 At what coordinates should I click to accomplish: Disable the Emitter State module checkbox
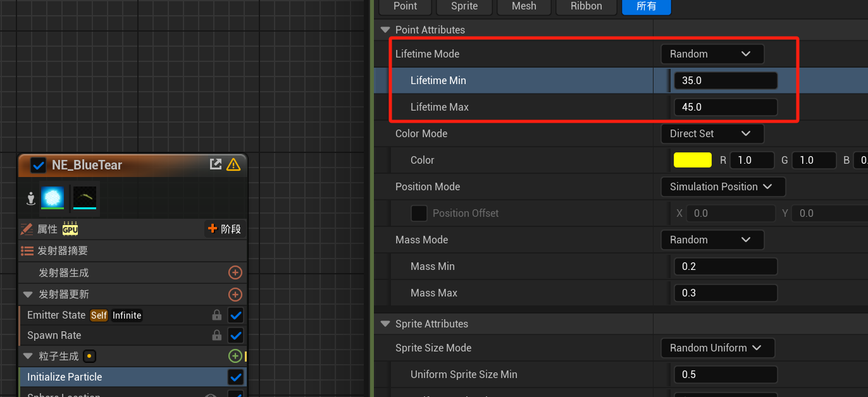(236, 315)
